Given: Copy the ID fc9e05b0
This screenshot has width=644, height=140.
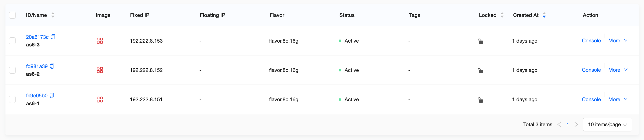Looking at the screenshot, I should (x=52, y=96).
